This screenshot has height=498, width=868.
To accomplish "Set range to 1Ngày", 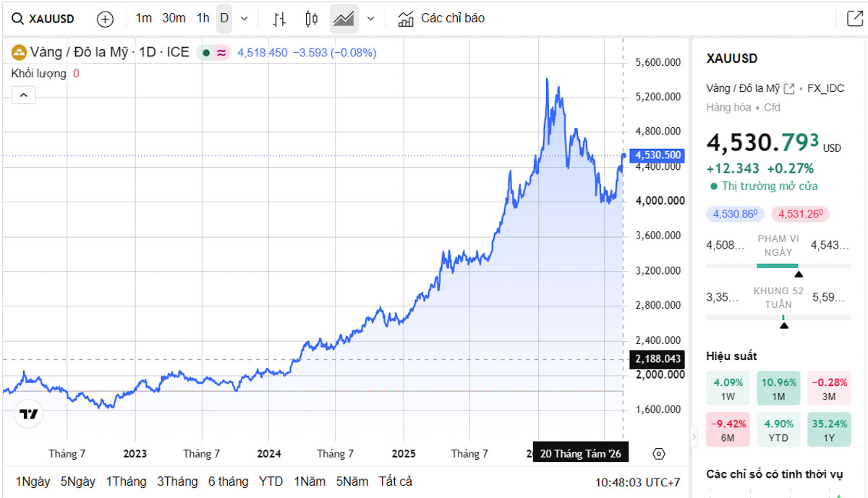I will tap(33, 481).
